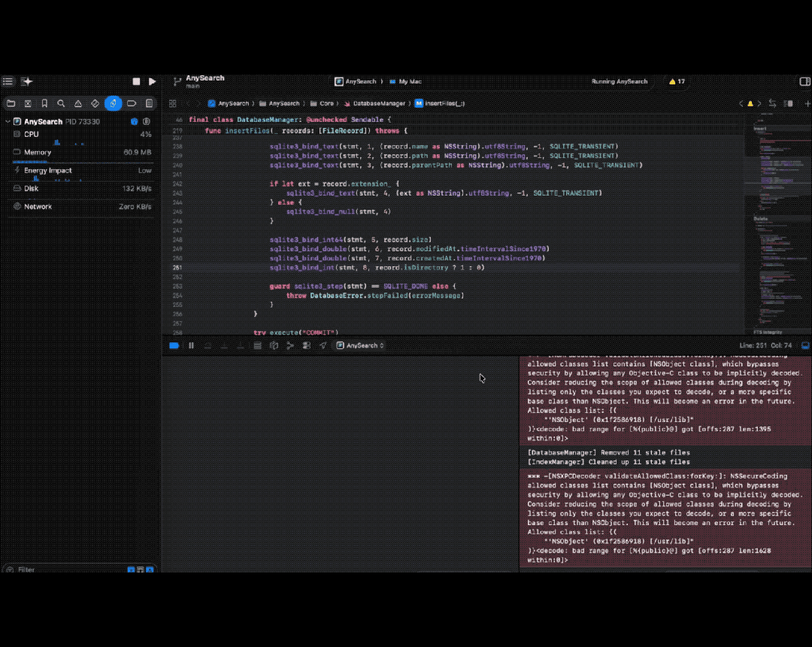Select the Debug navigator icon
812x647 pixels.
[x=113, y=104]
